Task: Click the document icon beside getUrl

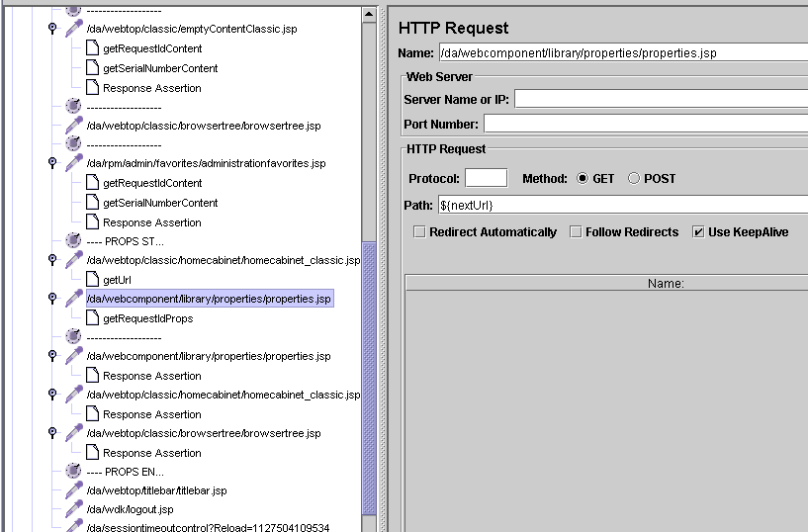Action: (92, 279)
